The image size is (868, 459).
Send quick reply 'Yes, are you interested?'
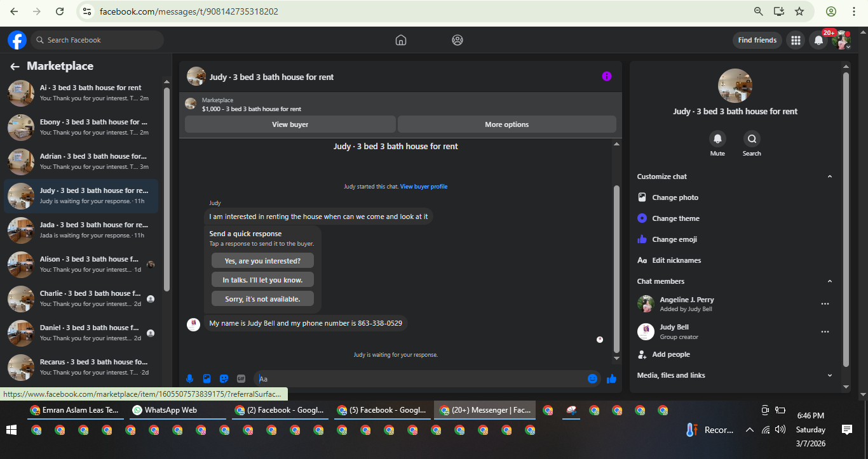pos(262,261)
